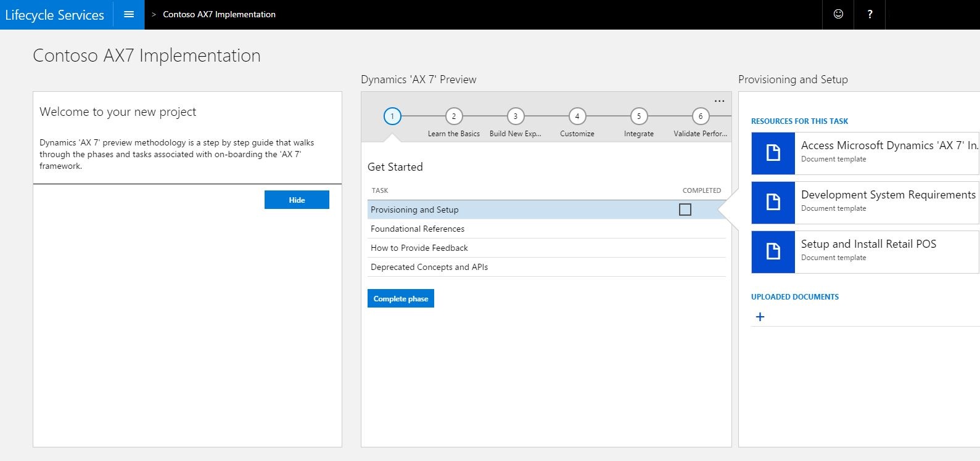This screenshot has height=461, width=980.
Task: Click the Setup and Install Retail POS icon
Action: (x=773, y=251)
